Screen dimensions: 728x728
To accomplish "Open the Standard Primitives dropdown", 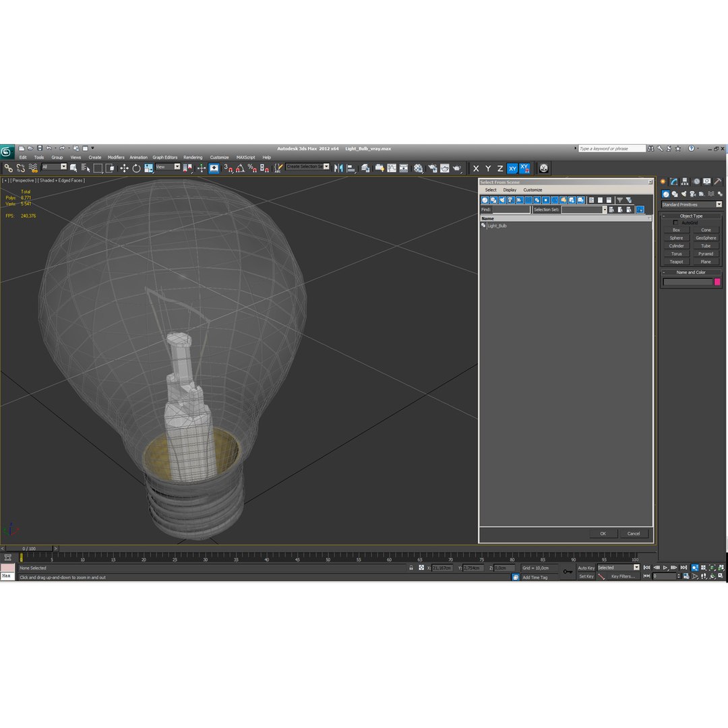I will coord(692,204).
